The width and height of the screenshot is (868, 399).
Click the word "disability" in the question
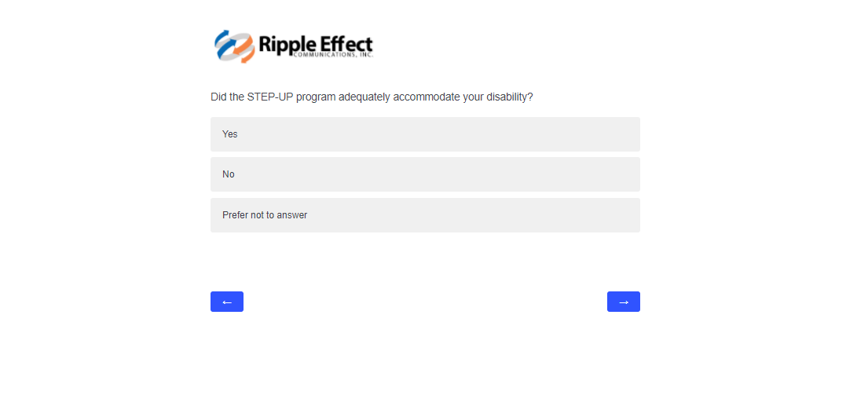[x=507, y=97]
